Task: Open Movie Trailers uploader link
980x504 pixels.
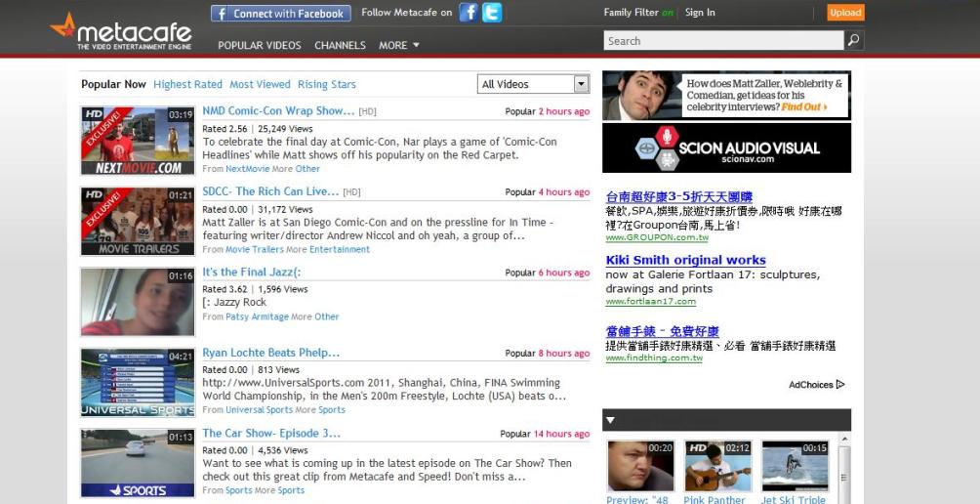Action: (255, 249)
